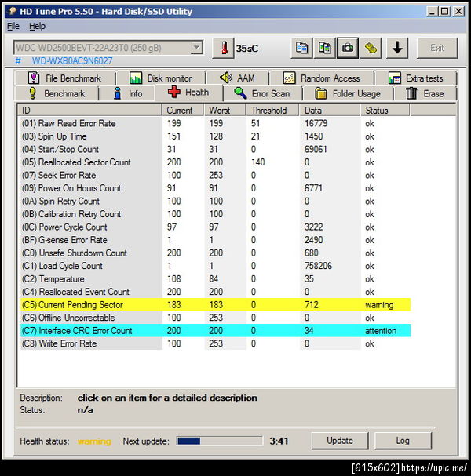Sort by the Worst column header

tap(225, 110)
